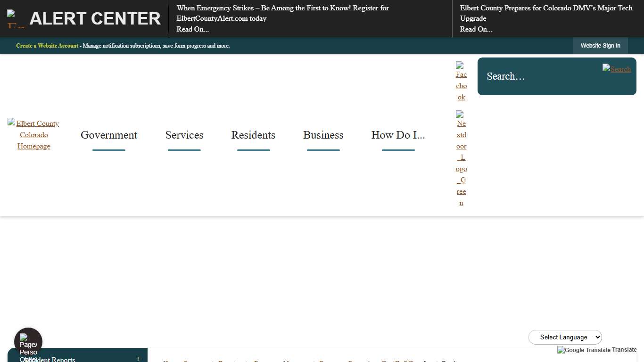Open the Nextdoor logo link
The image size is (644, 362).
(461, 158)
